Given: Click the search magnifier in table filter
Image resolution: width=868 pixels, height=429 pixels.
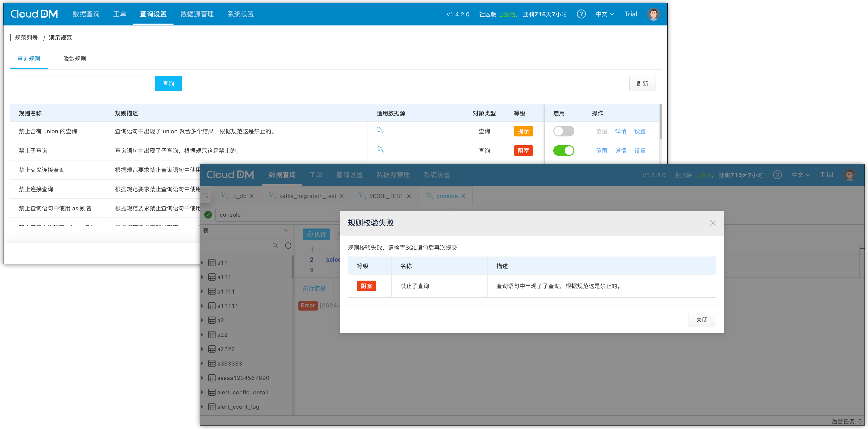Looking at the screenshot, I should [275, 246].
